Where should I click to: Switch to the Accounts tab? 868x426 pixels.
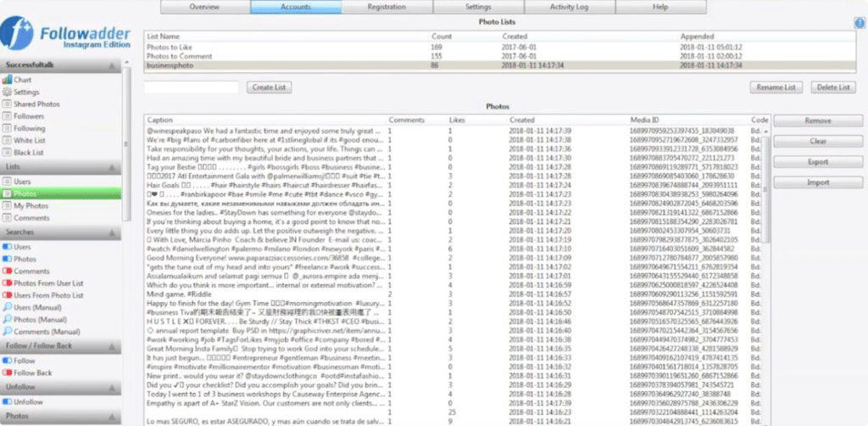click(x=296, y=7)
